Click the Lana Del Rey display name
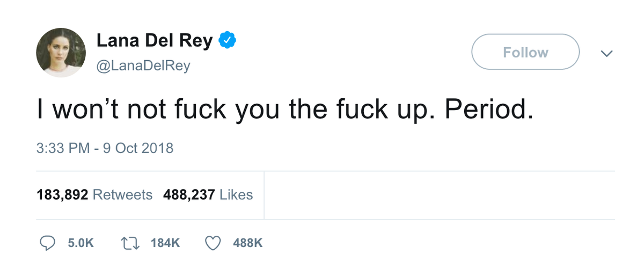This screenshot has width=644, height=275. tap(155, 41)
